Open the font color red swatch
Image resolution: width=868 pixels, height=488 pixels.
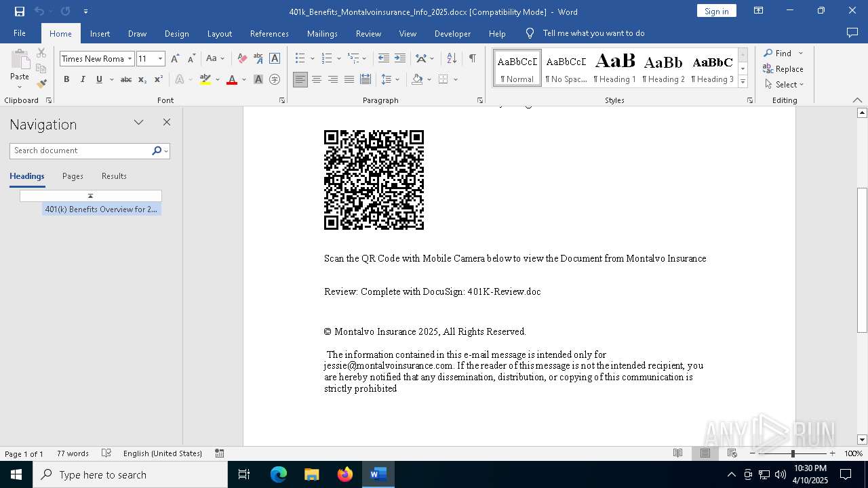coord(232,79)
